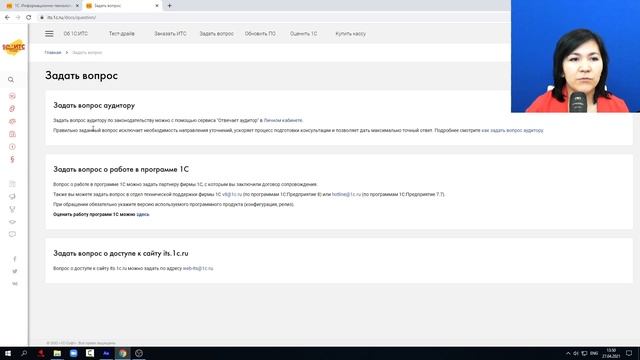
Task: Open the taskbar clock and date
Action: click(611, 353)
